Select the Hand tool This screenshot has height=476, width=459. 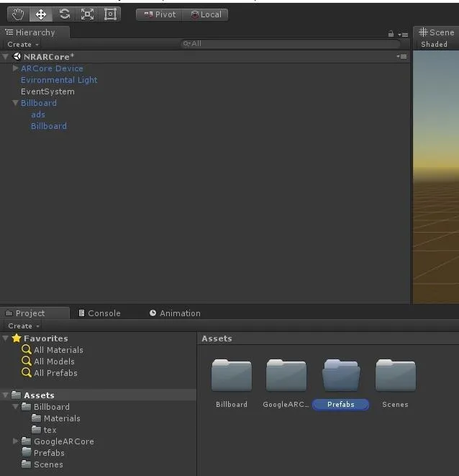click(18, 14)
